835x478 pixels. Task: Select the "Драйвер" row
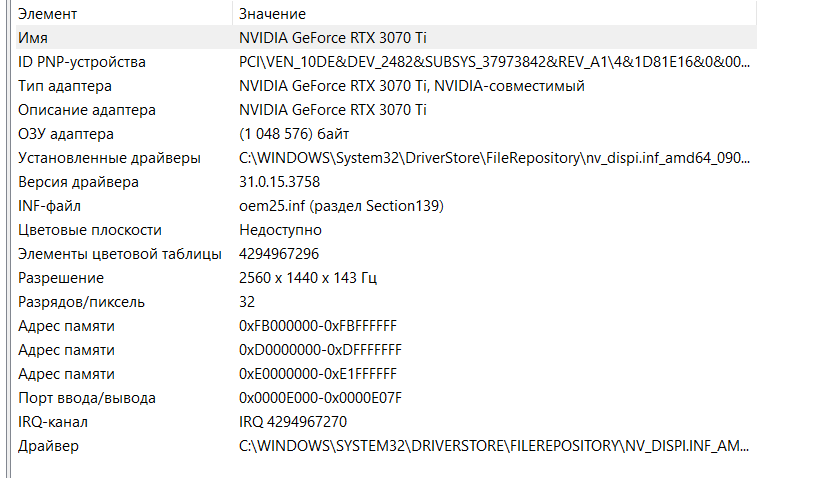(x=48, y=446)
